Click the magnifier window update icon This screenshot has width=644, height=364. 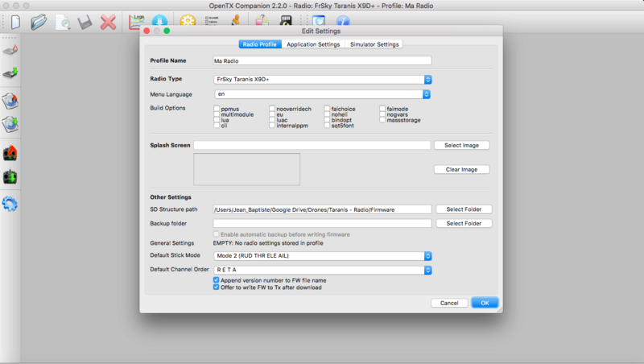click(x=319, y=21)
